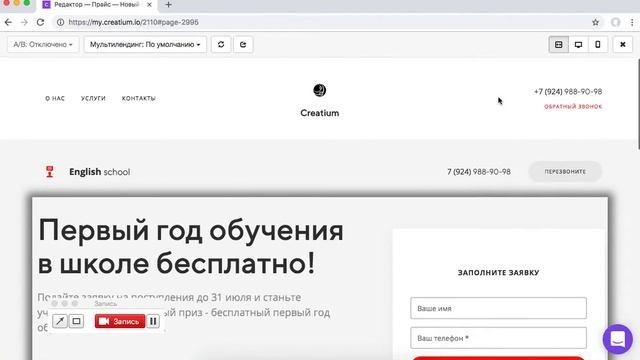Click the English school title text
The width and height of the screenshot is (640, 360).
click(100, 172)
